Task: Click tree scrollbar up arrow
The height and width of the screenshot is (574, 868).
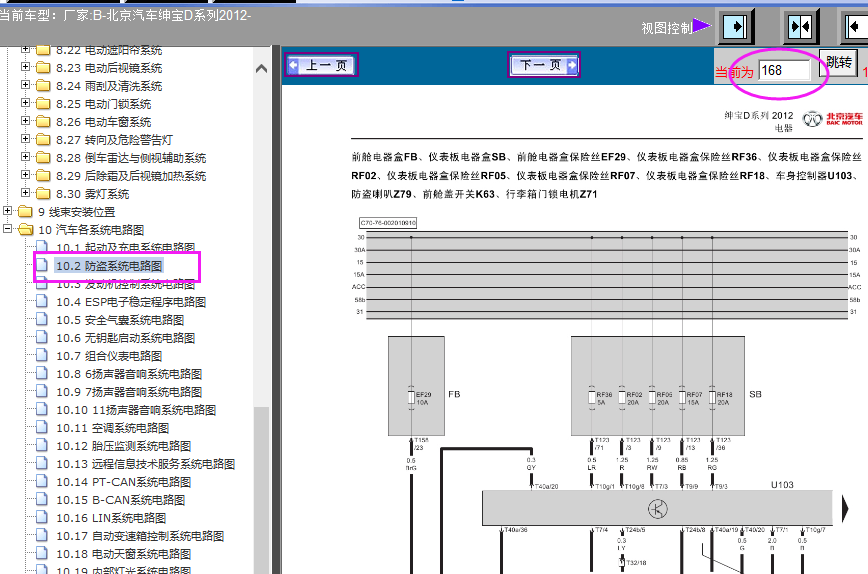Action: coord(261,69)
